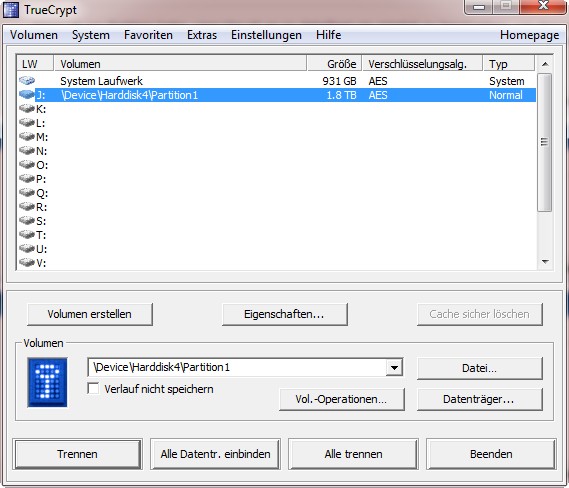
Task: Click the volume path combo box field
Action: coord(245,368)
